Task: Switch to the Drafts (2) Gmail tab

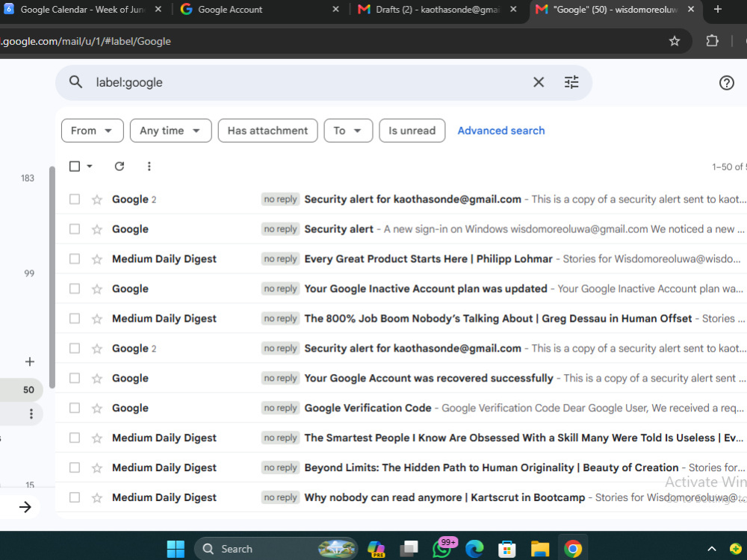Action: click(x=437, y=9)
